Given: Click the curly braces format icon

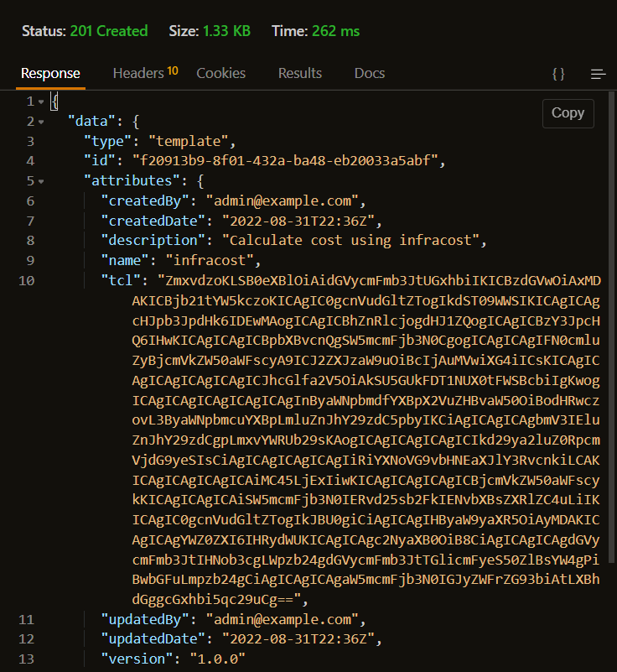Looking at the screenshot, I should point(558,74).
